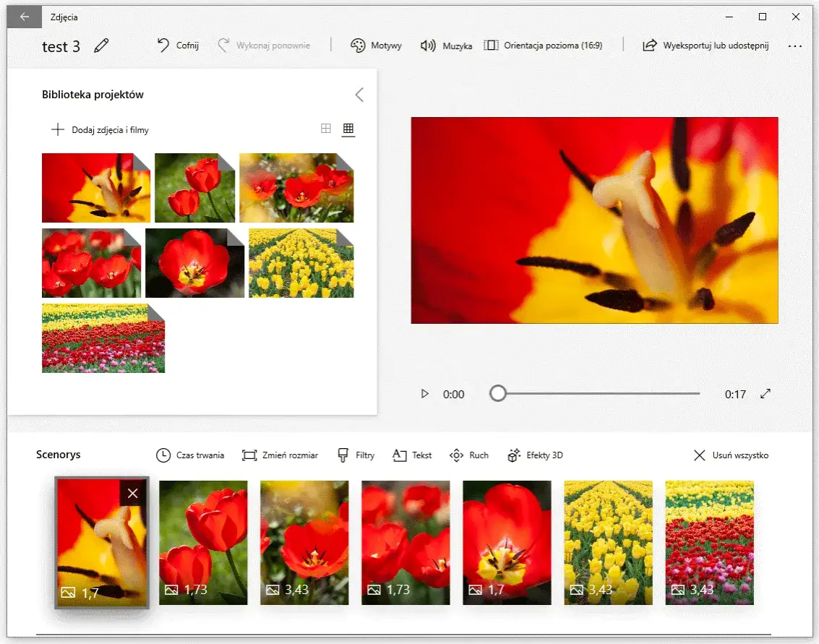
Task: Select the yellow tulip field storyboard clip
Action: (x=608, y=543)
